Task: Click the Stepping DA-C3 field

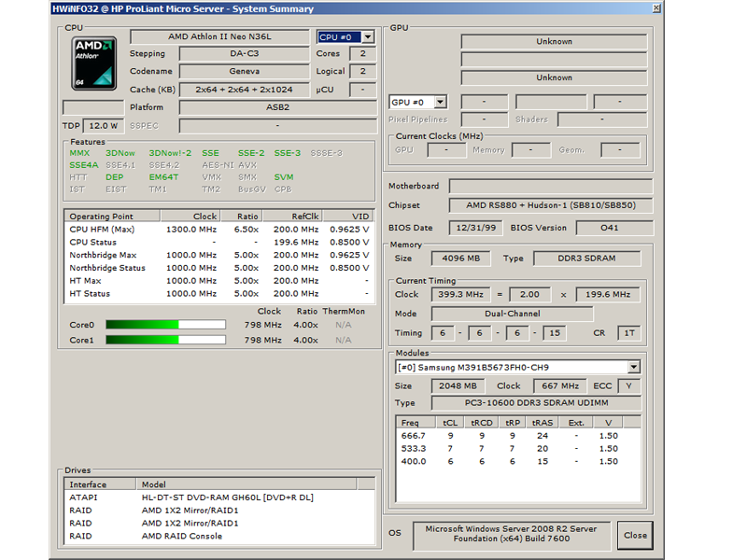Action: pos(245,54)
